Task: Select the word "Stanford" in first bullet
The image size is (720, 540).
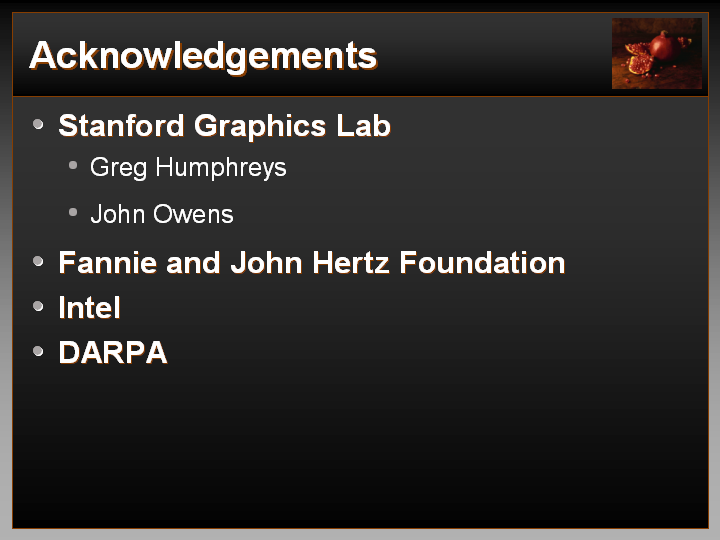Action: tap(122, 126)
